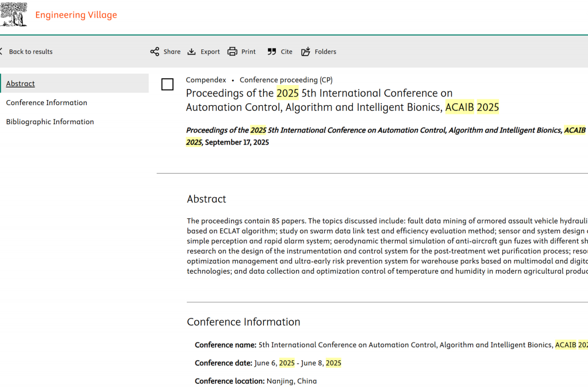Jump to Conference Information in the sidebar
This screenshot has width=588, height=388.
click(x=47, y=102)
